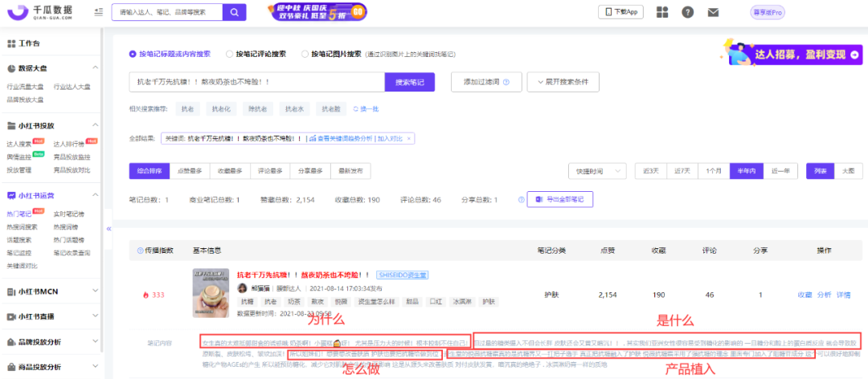Switch to 大图 view
Screen dimensions: 868x379
click(848, 171)
